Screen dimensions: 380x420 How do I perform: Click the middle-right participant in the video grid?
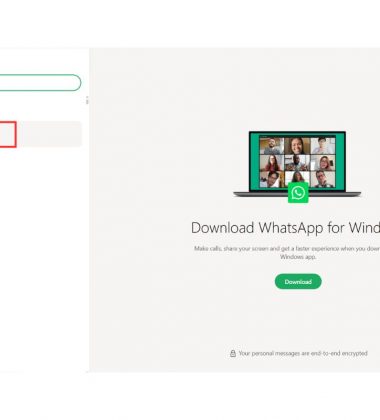click(323, 163)
